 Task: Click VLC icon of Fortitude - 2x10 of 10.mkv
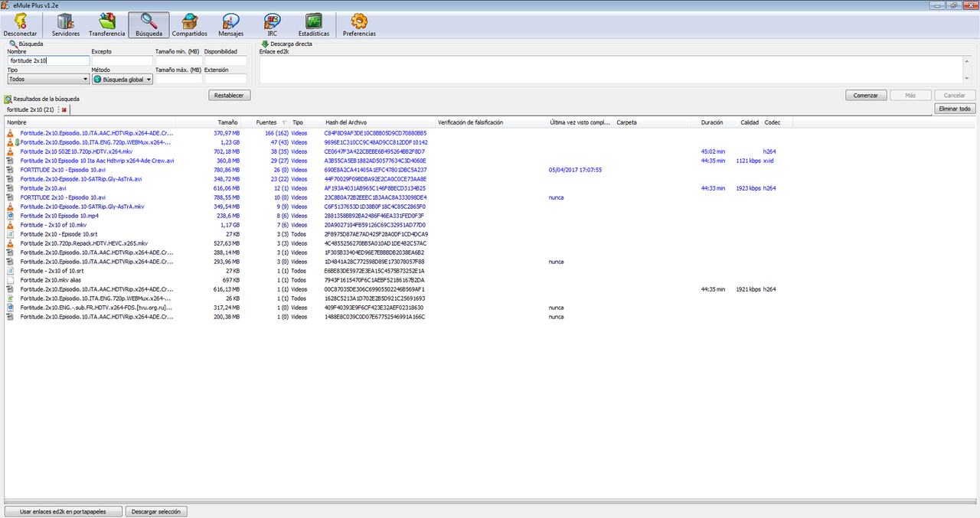point(10,225)
